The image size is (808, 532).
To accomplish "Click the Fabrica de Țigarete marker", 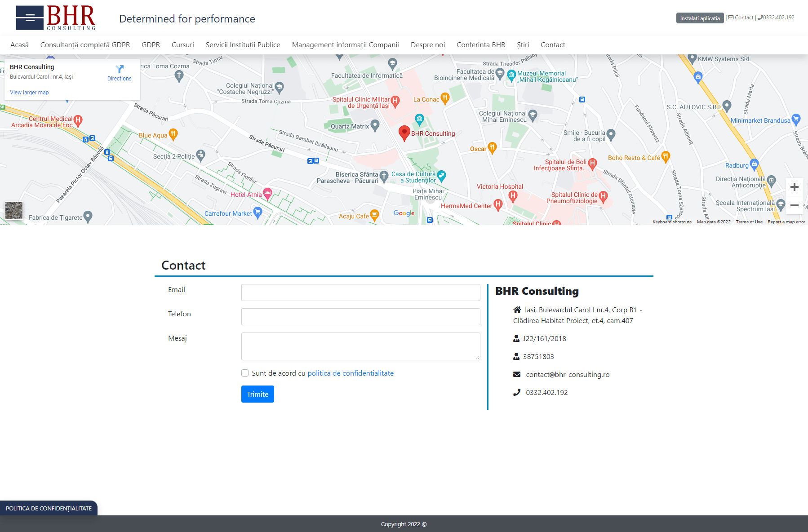I will [88, 217].
